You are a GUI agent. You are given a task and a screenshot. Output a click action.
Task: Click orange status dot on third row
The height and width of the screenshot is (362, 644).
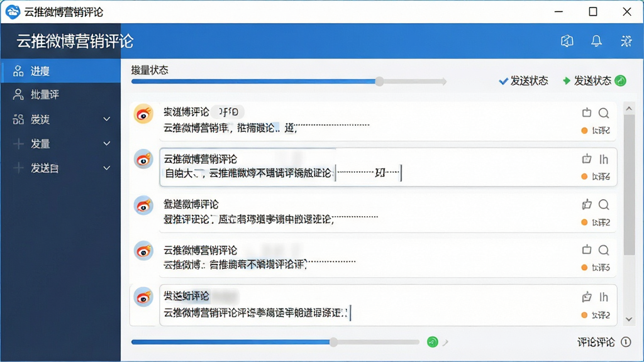point(584,222)
